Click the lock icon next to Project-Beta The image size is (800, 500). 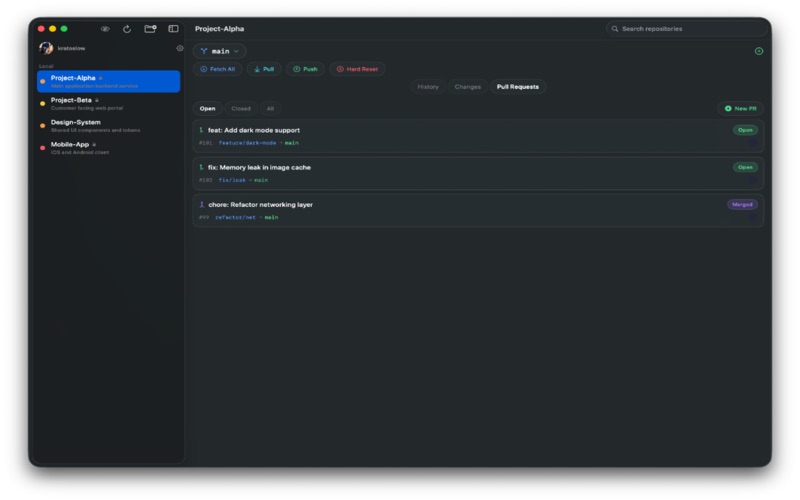pos(97,100)
